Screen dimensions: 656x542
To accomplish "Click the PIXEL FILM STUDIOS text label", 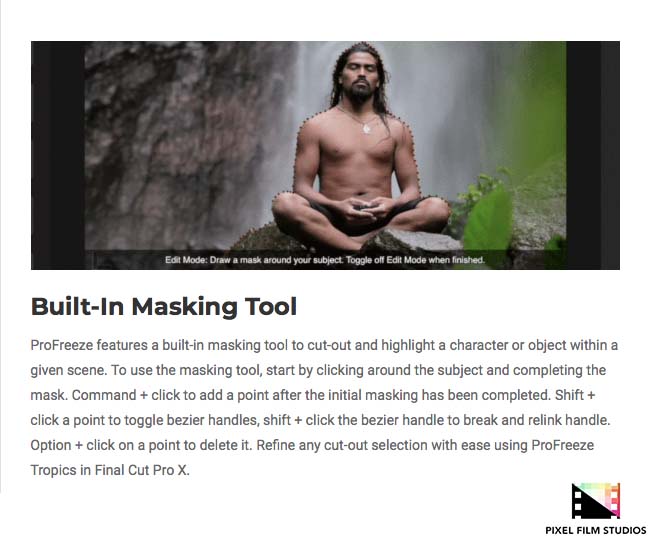I will (596, 530).
